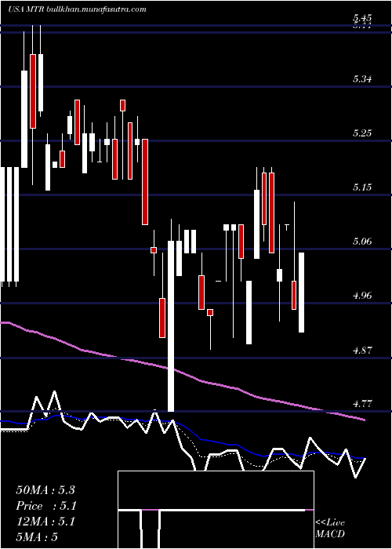
Task: Select the tall white candlestick touching 4.77
Action: tap(171, 326)
